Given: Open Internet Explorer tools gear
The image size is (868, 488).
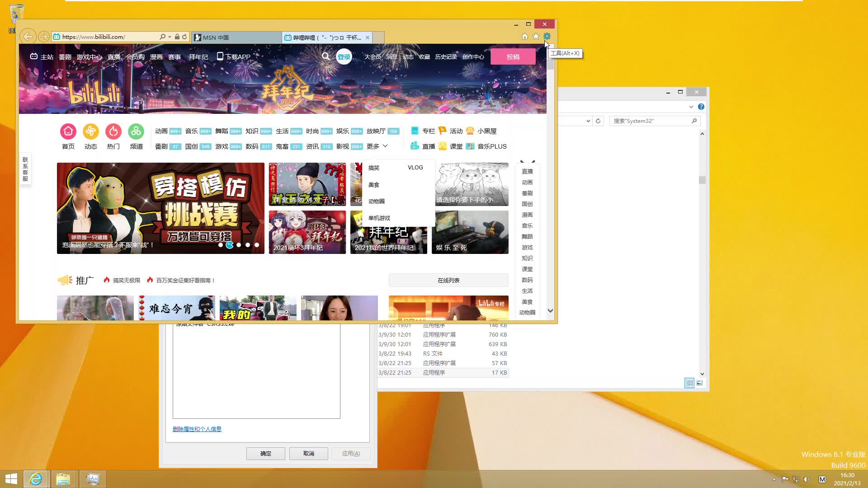Looking at the screenshot, I should click(547, 36).
